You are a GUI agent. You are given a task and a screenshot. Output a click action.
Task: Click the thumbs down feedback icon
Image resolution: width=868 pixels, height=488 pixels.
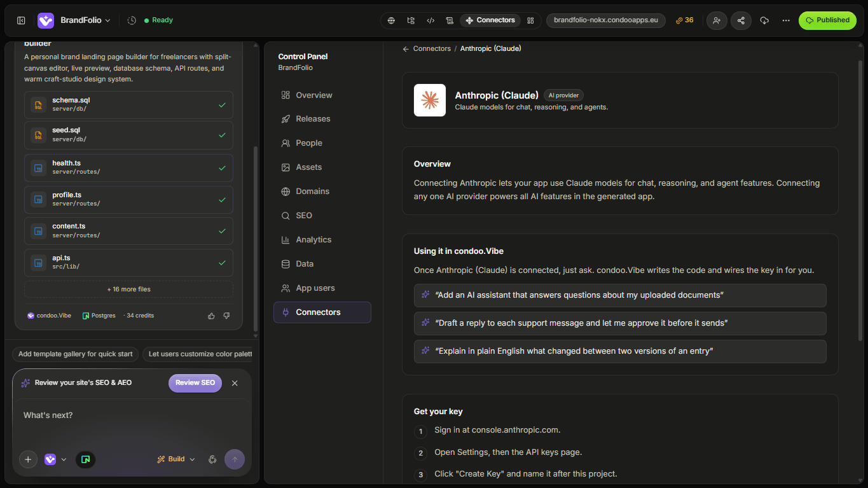[226, 316]
